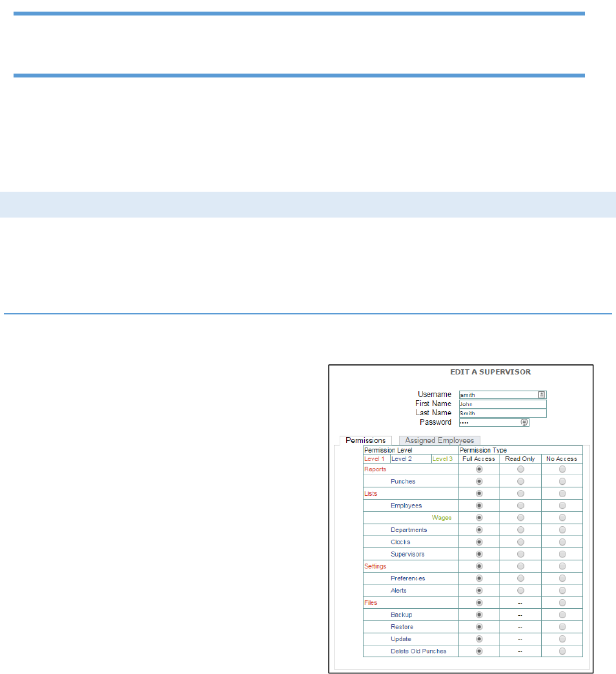Click the green Level 3 label

click(442, 458)
